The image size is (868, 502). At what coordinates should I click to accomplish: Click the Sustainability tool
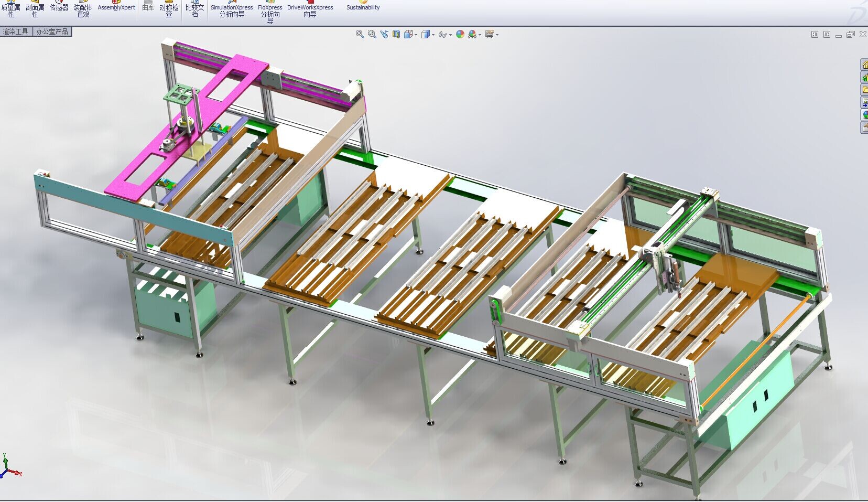click(x=363, y=6)
